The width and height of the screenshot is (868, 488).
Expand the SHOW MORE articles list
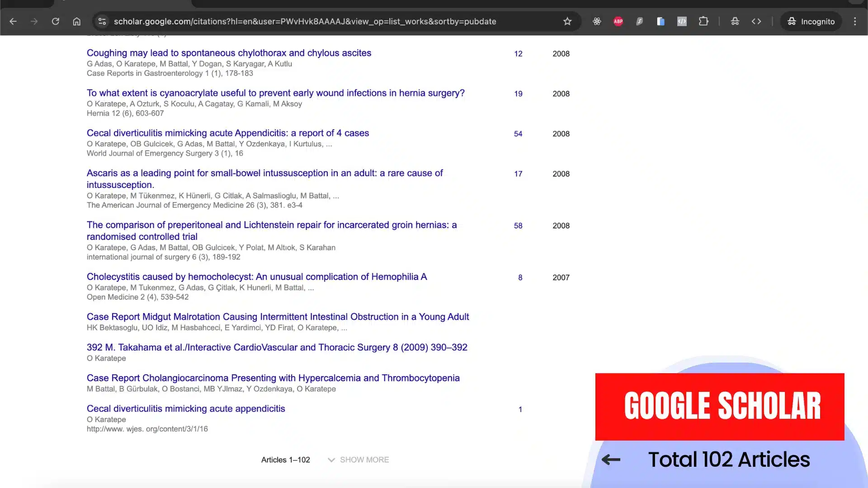365,460
